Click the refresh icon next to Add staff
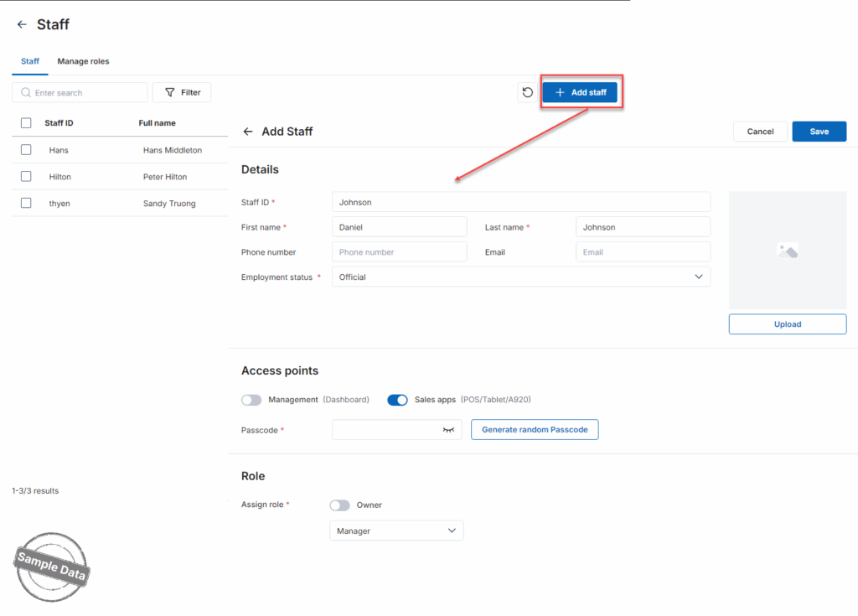Screen dimensions: 858x616 [528, 92]
